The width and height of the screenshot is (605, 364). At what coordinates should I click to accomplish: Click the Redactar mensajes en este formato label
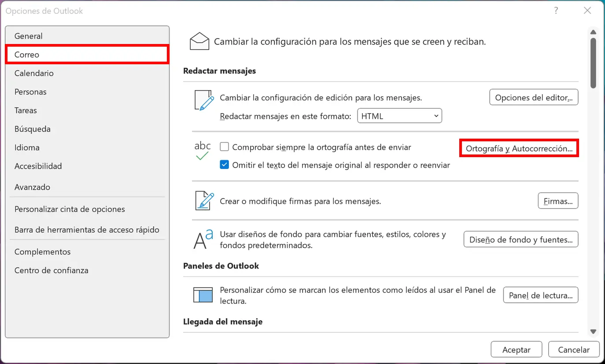tap(285, 116)
